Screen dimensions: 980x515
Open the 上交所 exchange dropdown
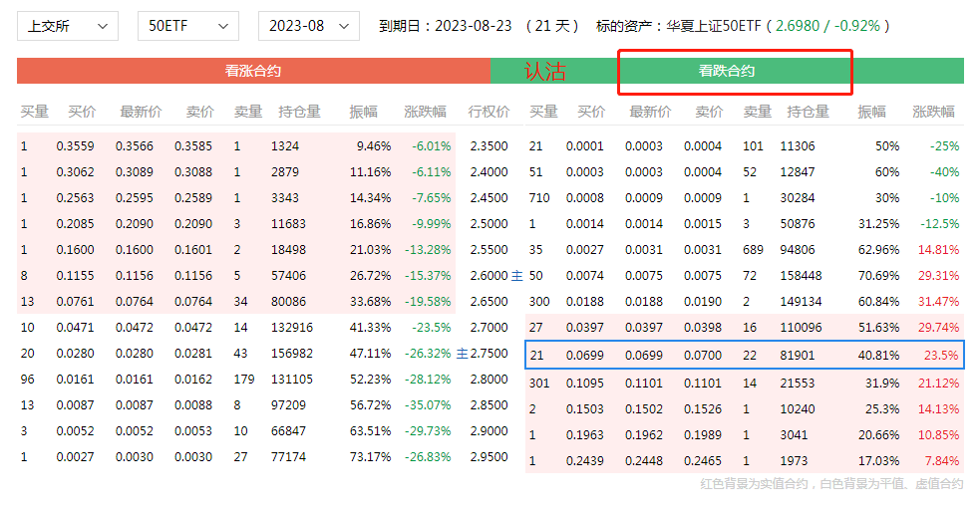click(x=67, y=26)
